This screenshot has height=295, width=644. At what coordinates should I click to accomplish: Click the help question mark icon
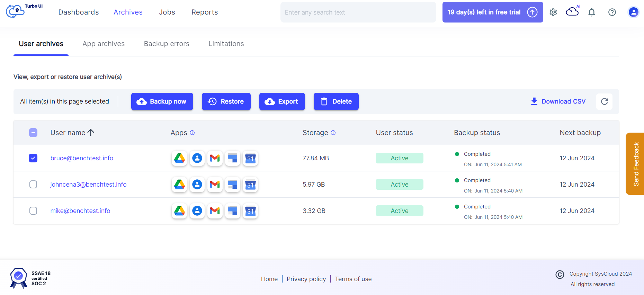click(x=612, y=12)
